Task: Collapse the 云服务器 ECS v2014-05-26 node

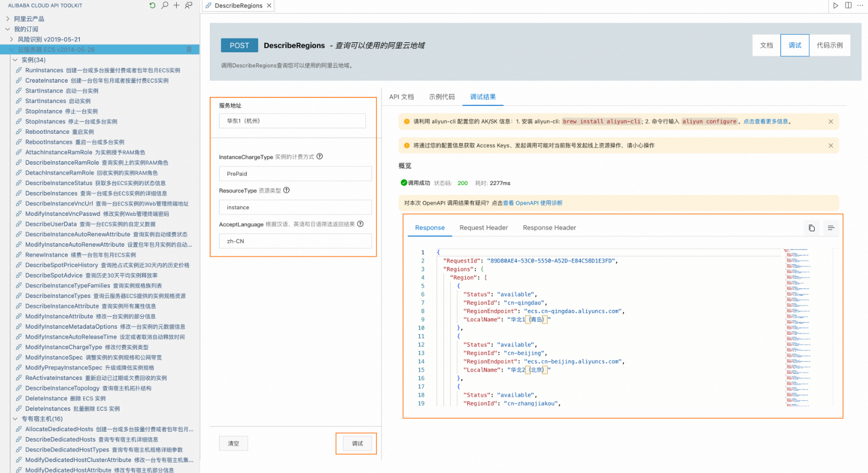Action: 12,50
